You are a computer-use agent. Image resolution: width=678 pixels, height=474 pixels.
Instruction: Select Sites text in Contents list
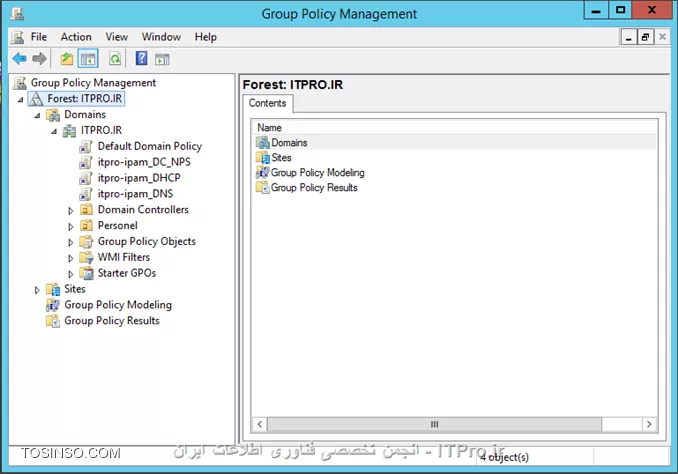point(281,157)
